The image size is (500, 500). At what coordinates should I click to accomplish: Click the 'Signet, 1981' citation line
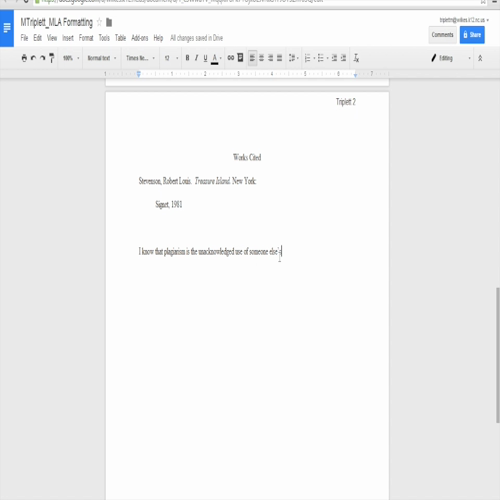169,204
